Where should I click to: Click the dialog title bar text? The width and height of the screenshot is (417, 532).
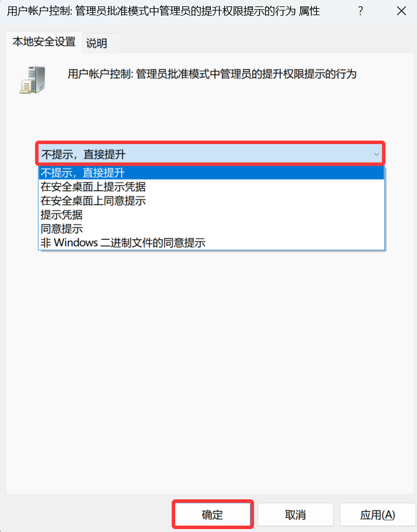(x=164, y=11)
